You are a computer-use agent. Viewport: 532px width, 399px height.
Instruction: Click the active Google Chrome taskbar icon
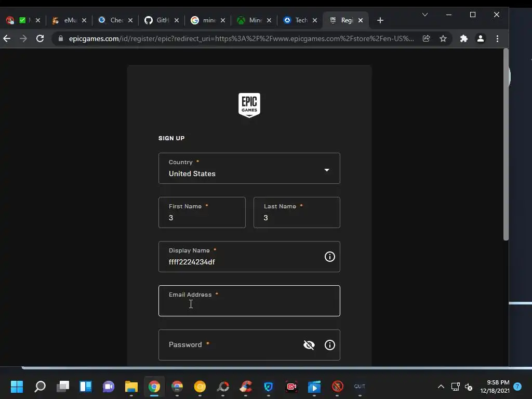[x=154, y=386]
